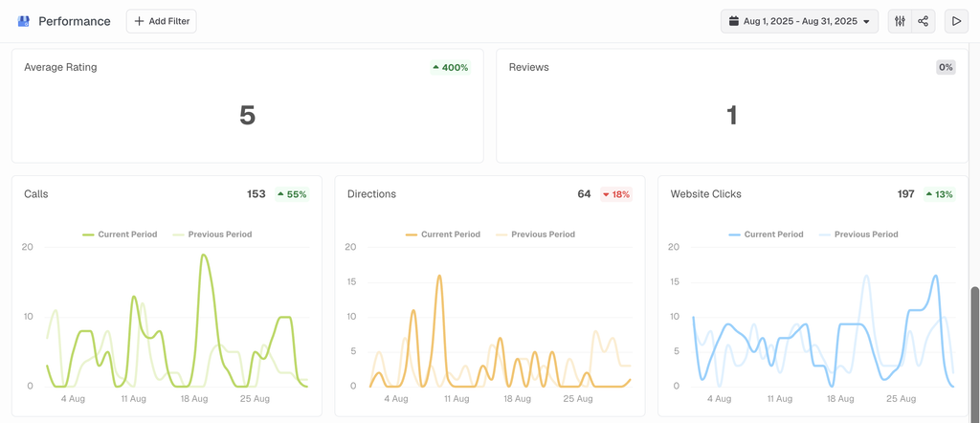Toggle Current Period legend in Directions chart
Viewport: 980px width, 423px height.
click(443, 234)
